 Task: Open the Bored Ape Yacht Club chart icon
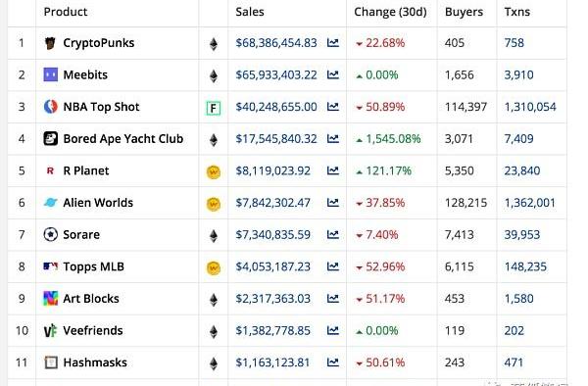[x=333, y=139]
